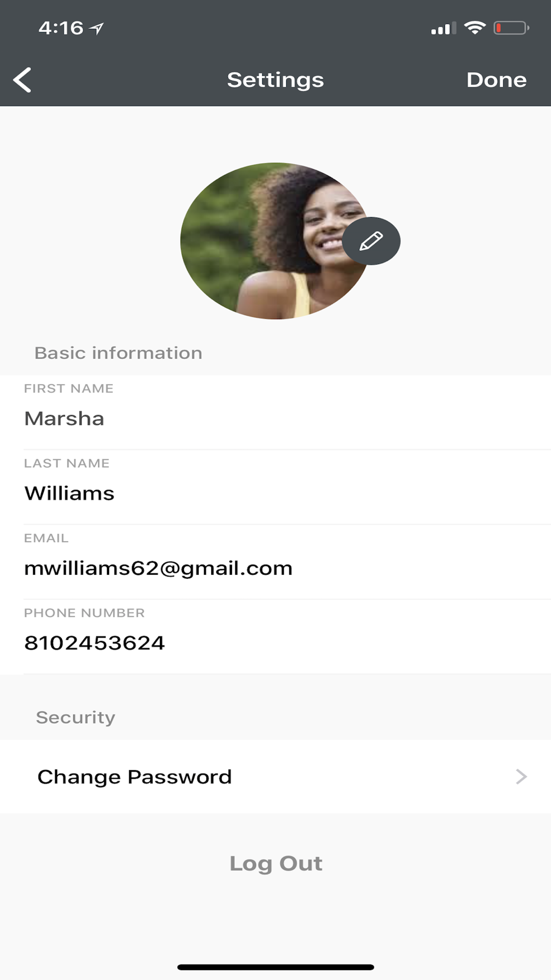Tap the 4:16 clock in status bar

coord(61,28)
